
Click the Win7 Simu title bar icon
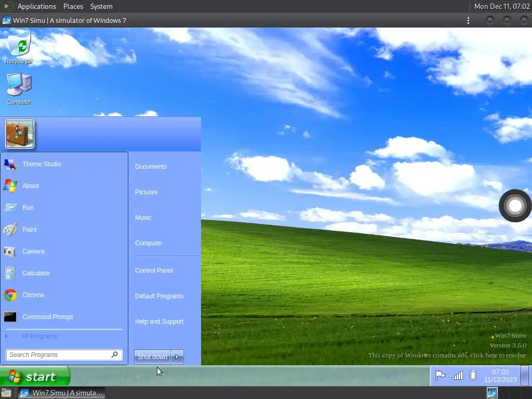click(x=6, y=20)
